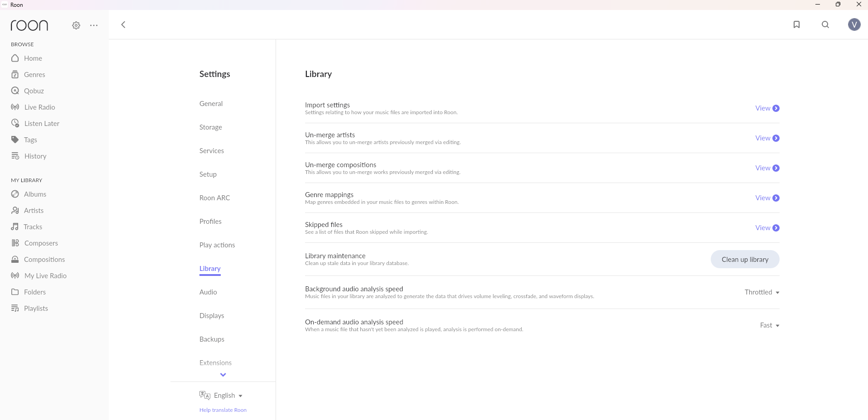Open search with the magnifier icon

click(x=825, y=24)
